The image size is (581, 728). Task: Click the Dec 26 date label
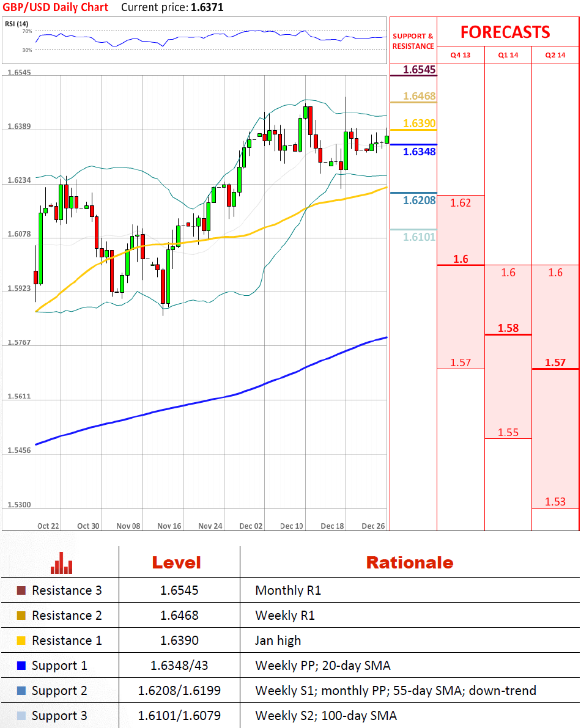click(374, 526)
